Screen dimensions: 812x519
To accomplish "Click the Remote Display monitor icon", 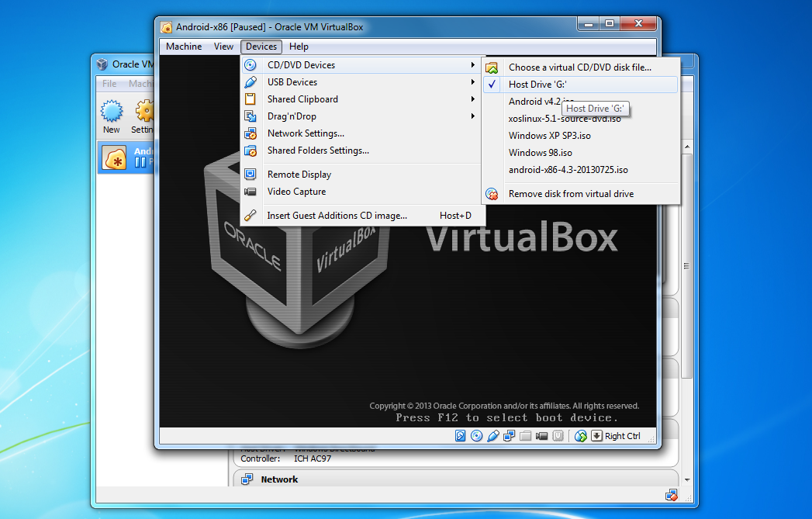I will [x=251, y=174].
